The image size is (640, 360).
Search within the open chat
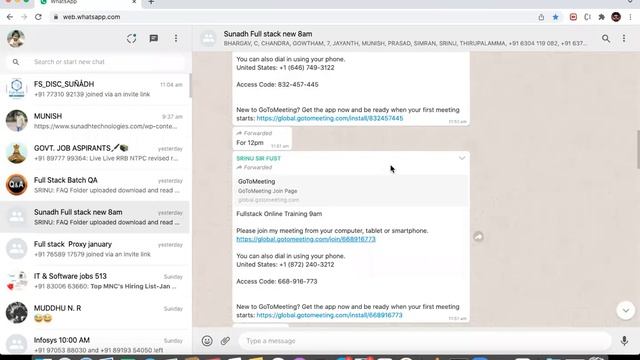(606, 39)
